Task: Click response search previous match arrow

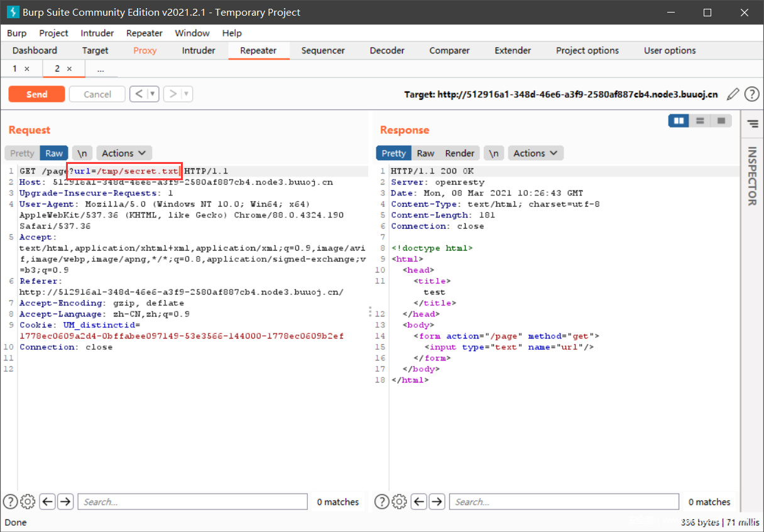Action: [419, 501]
